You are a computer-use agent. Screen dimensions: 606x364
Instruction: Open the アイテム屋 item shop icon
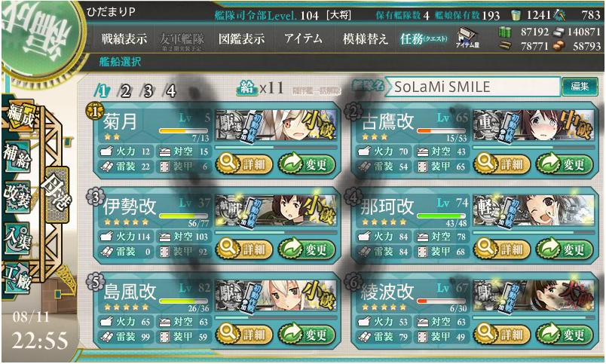tap(467, 38)
